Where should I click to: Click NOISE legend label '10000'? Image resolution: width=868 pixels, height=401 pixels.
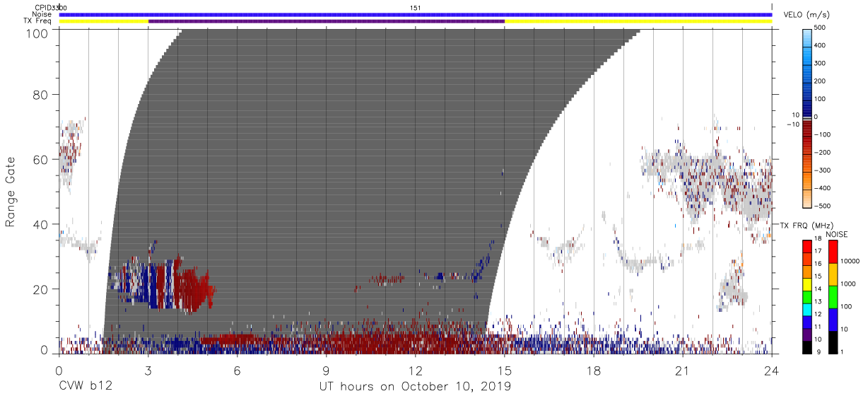coord(851,262)
